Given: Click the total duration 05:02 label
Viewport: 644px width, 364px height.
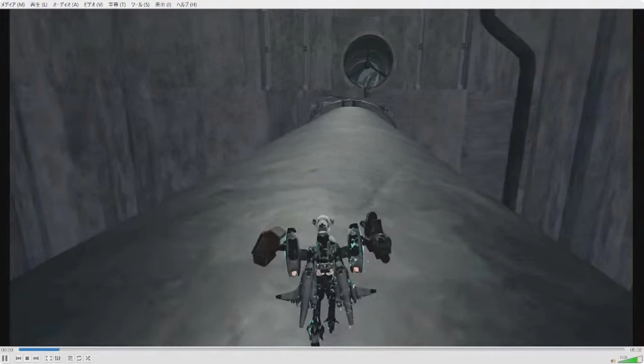Looking at the screenshot, I should coord(636,350).
